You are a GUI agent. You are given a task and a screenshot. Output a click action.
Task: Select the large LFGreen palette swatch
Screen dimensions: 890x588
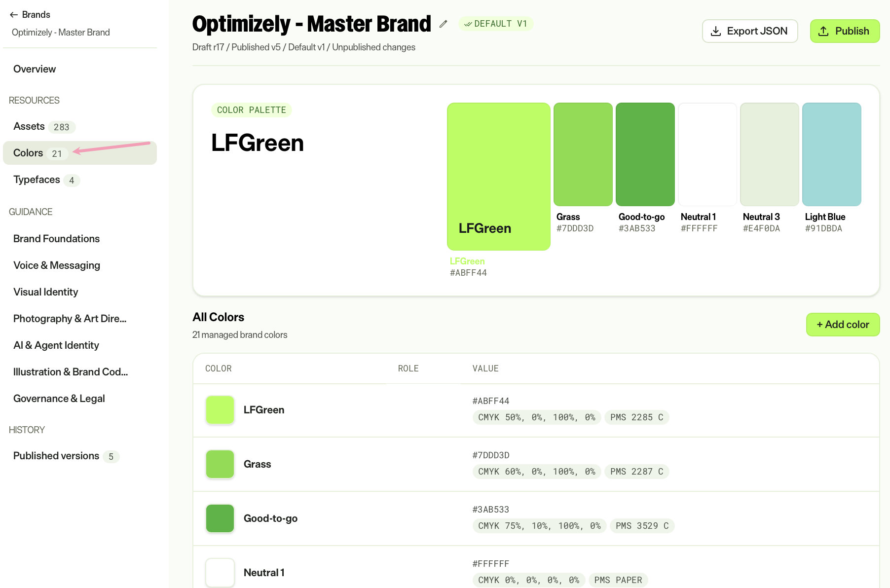click(x=498, y=177)
